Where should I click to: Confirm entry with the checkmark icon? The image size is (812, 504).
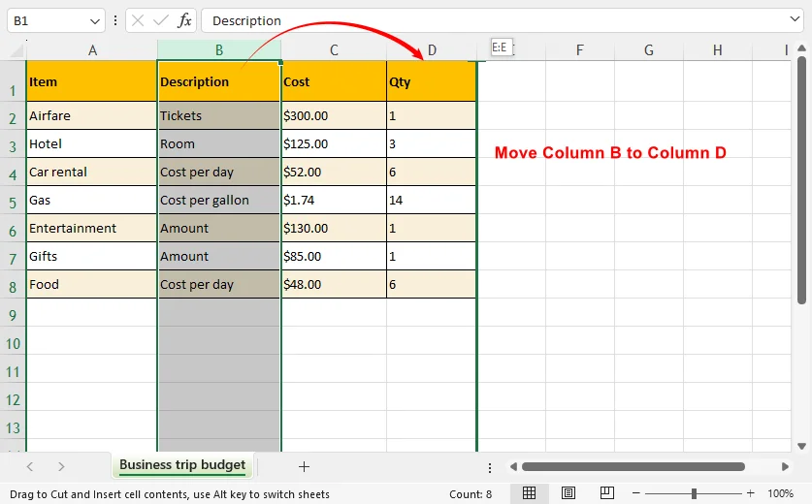(x=161, y=20)
